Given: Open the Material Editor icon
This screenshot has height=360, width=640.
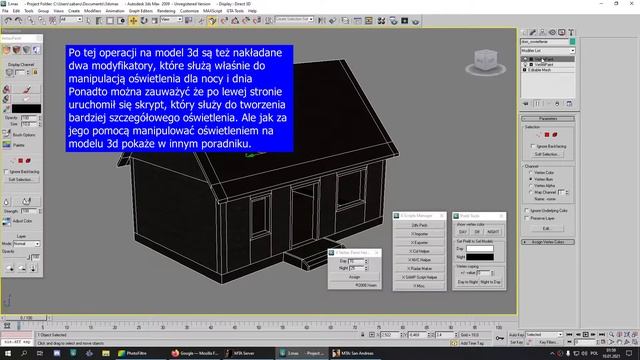Looking at the screenshot, I should pos(381,20).
